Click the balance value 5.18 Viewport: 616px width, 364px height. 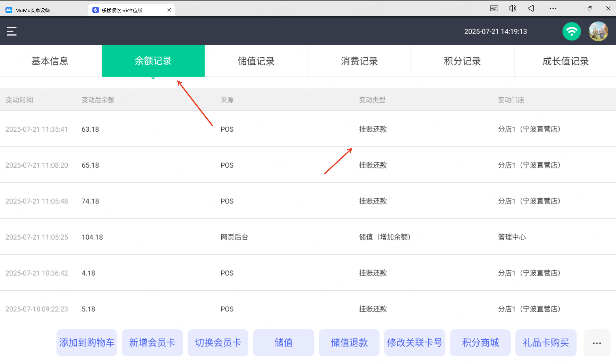tap(88, 309)
